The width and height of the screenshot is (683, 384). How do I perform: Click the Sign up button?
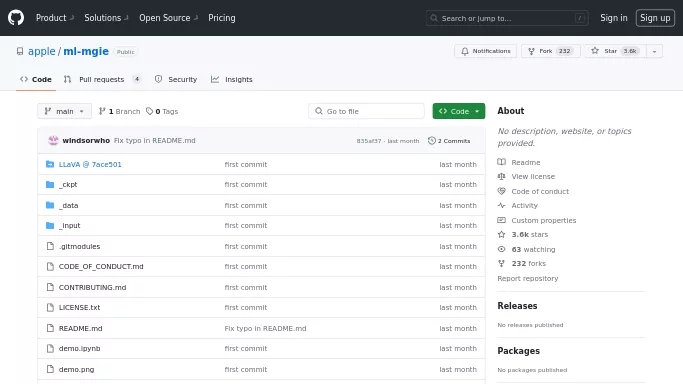point(655,18)
